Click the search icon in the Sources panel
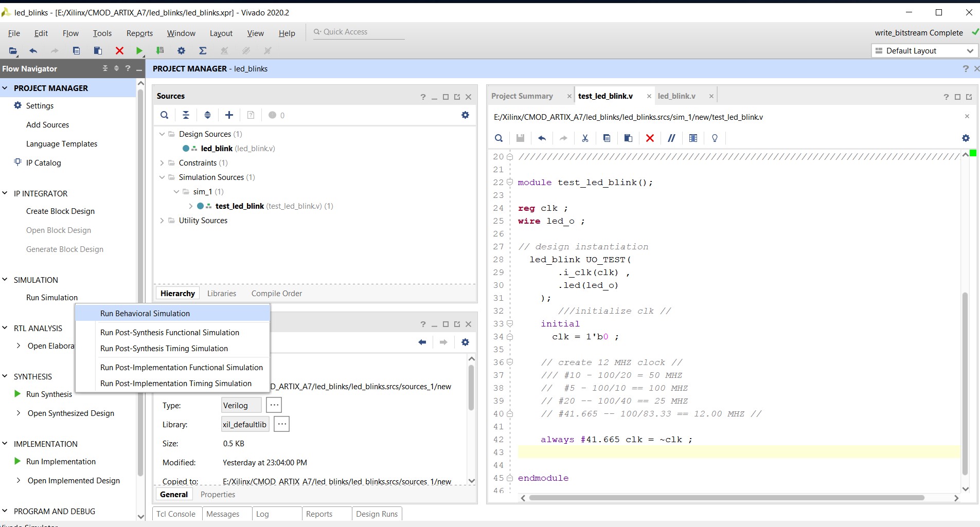 [x=165, y=115]
